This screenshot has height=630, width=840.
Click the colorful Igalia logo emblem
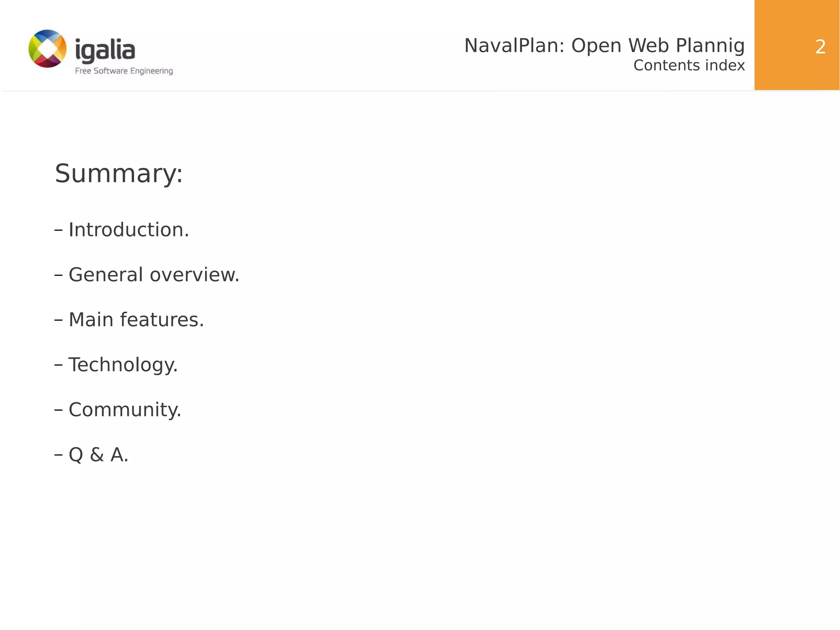(48, 48)
